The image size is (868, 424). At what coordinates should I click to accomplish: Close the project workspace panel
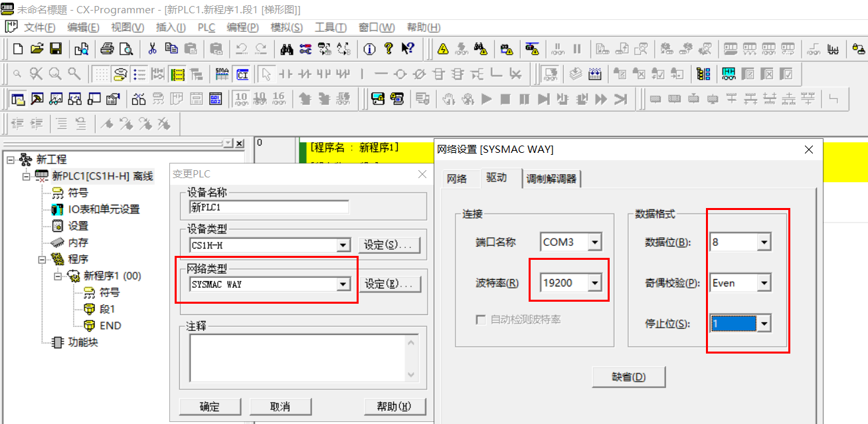tap(240, 144)
